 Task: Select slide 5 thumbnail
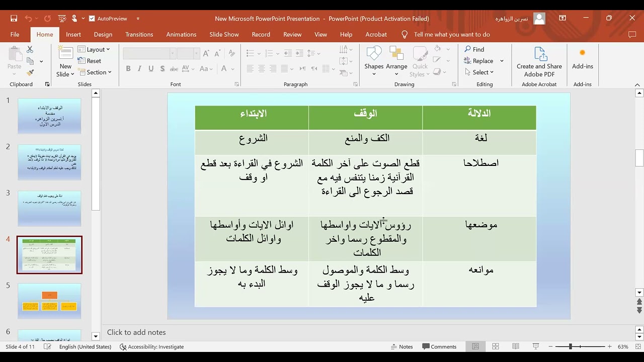[49, 301]
